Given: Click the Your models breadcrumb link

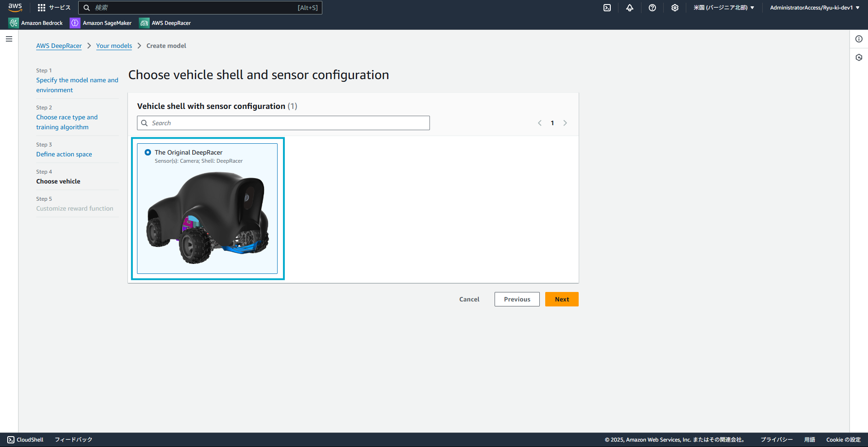Looking at the screenshot, I should [114, 46].
